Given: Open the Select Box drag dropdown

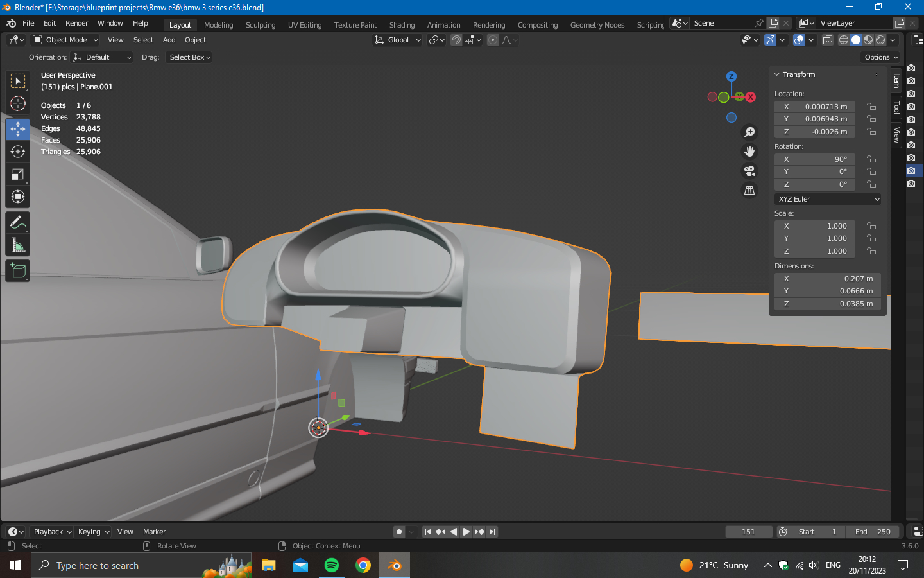Looking at the screenshot, I should tap(190, 57).
